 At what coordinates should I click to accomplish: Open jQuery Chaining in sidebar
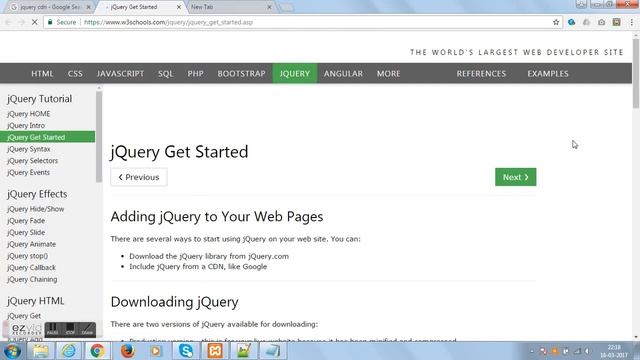[32, 280]
